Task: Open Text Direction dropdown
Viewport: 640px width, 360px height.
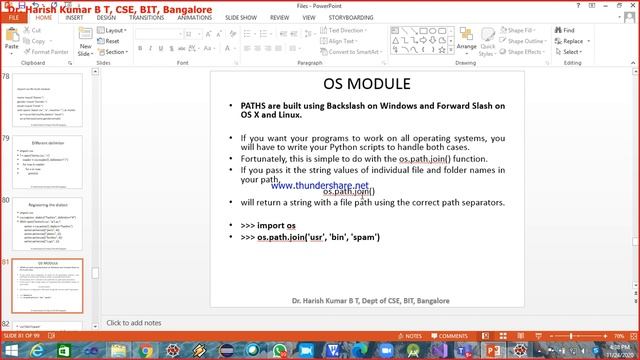Action: (343, 30)
